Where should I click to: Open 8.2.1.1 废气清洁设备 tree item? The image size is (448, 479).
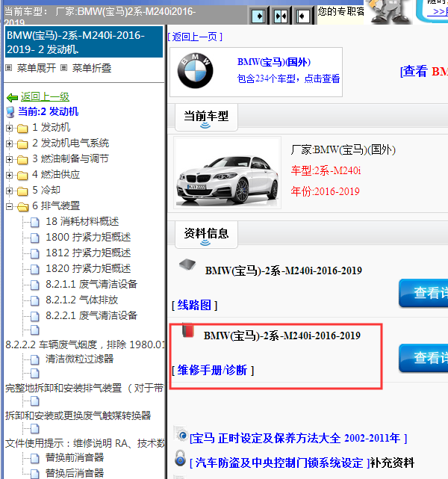(92, 285)
